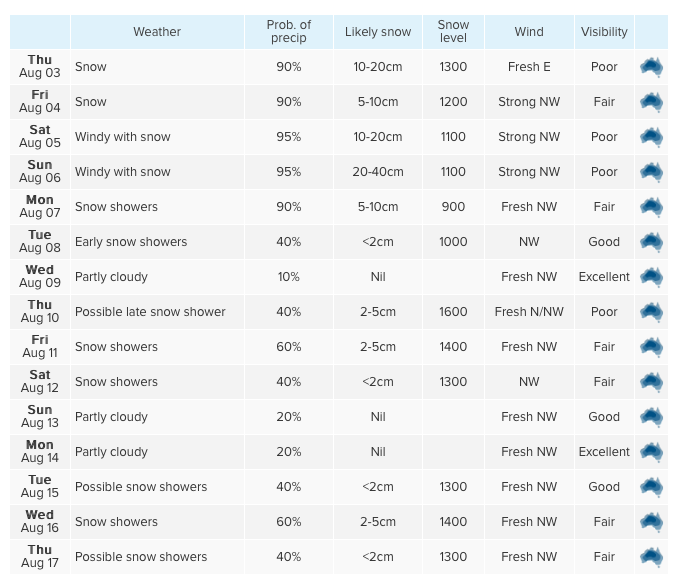Open the map icon beside Mon Aug 07
Image resolution: width=677 pixels, height=585 pixels.
651,207
